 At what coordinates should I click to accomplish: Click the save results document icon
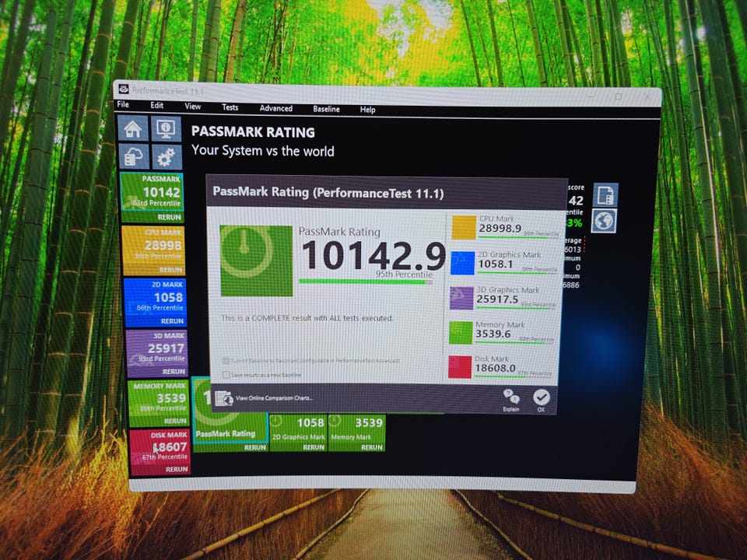[x=605, y=195]
